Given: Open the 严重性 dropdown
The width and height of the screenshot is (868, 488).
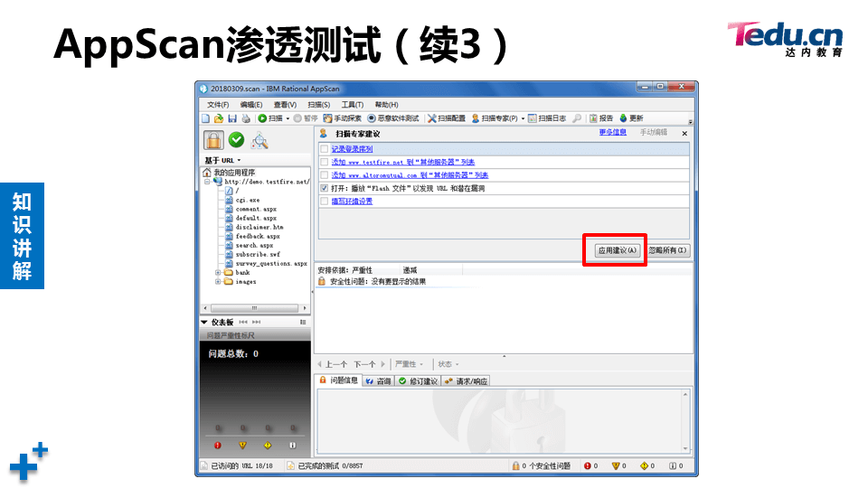Looking at the screenshot, I should [x=409, y=364].
